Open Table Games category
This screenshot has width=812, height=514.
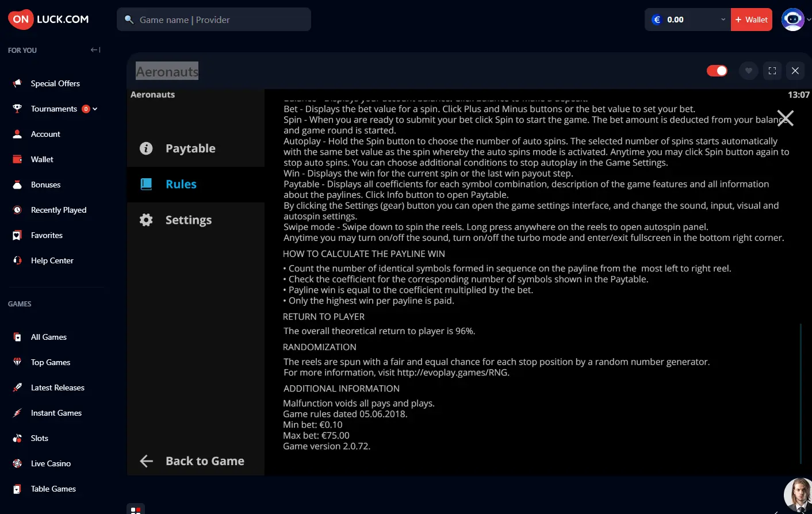(x=53, y=489)
